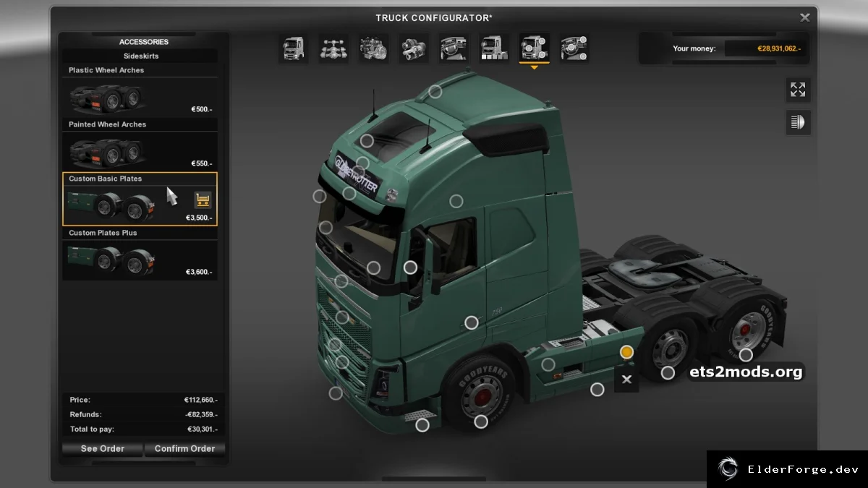This screenshot has height=488, width=868.
Task: Close the Truck Configurator window
Action: coord(804,17)
